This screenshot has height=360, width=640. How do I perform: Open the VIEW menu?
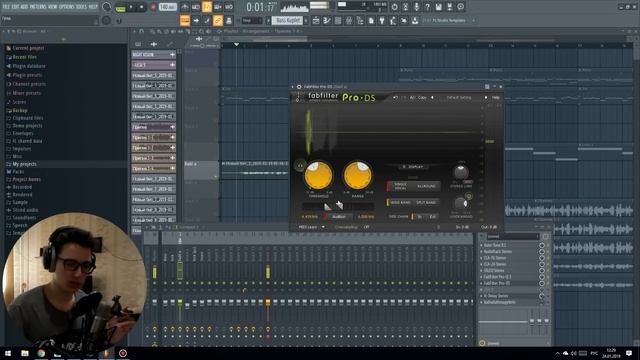[53, 7]
